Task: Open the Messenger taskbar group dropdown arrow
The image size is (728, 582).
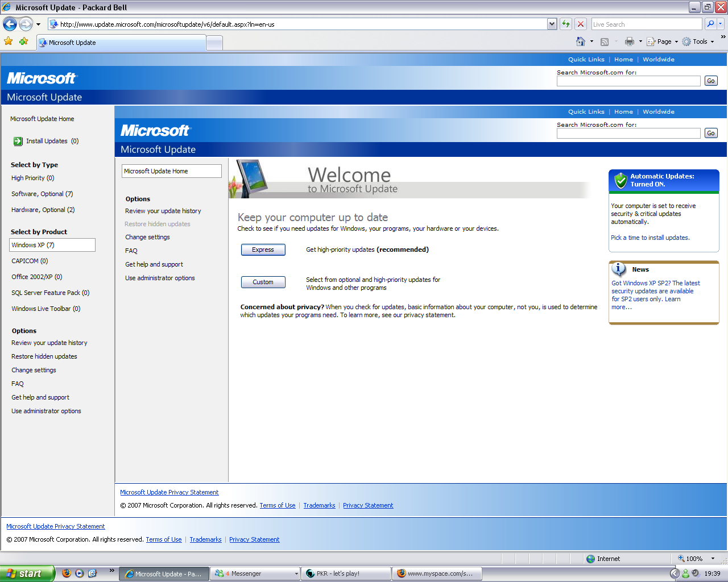Action: click(296, 574)
